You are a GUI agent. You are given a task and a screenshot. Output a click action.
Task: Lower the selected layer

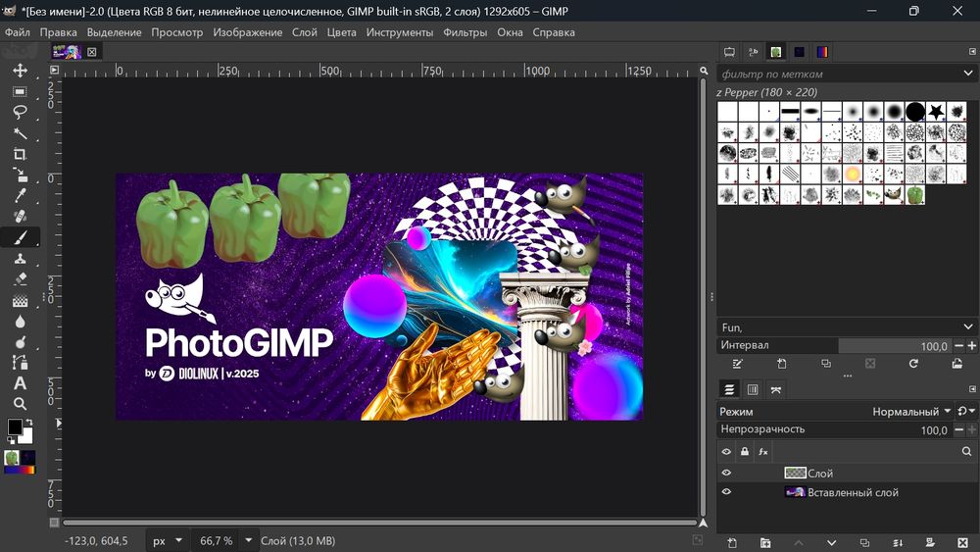point(831,542)
